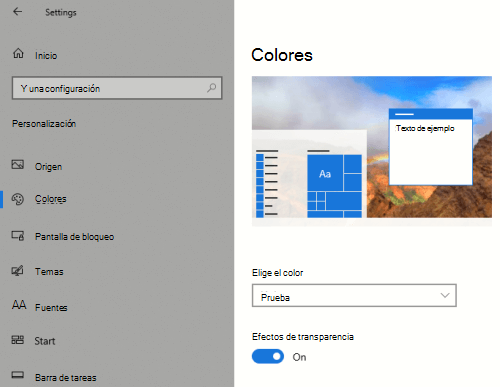Click the back arrow icon
This screenshot has height=387, width=500.
click(x=17, y=12)
